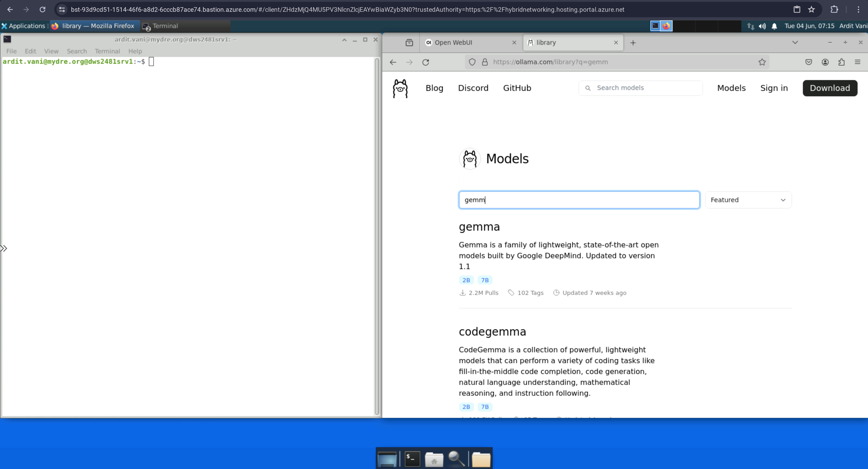Expand the Firefox list all tabs chevron
The width and height of the screenshot is (868, 469).
pos(795,43)
